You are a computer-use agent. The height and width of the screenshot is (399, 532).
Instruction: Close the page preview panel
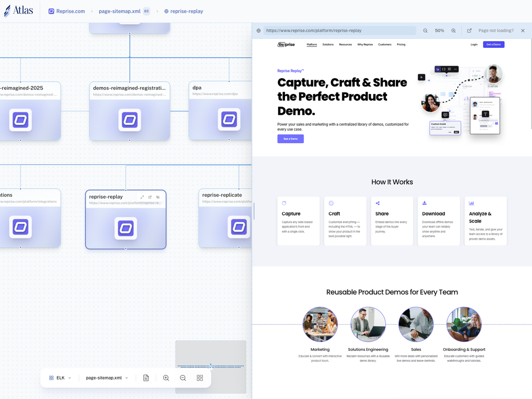(523, 31)
